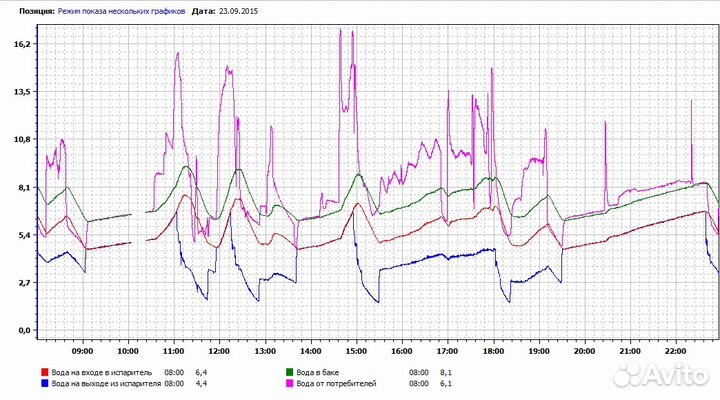Click the red 'Вода на входе в испаритель' swatch

(44, 372)
